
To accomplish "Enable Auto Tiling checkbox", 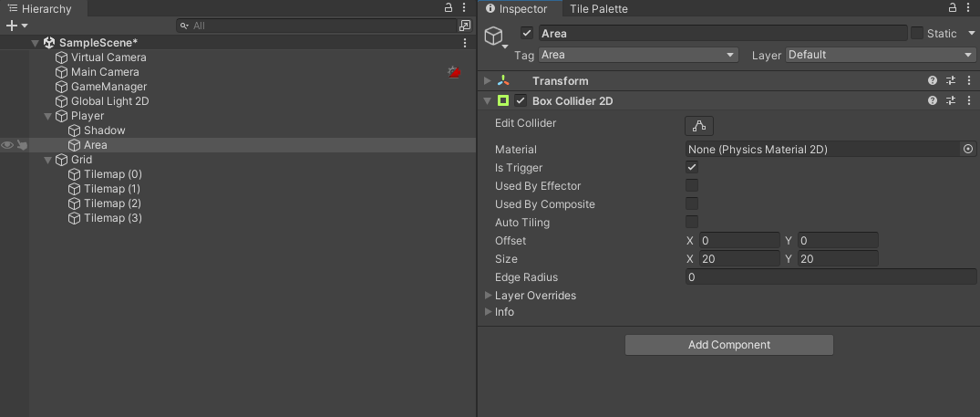I will 692,222.
